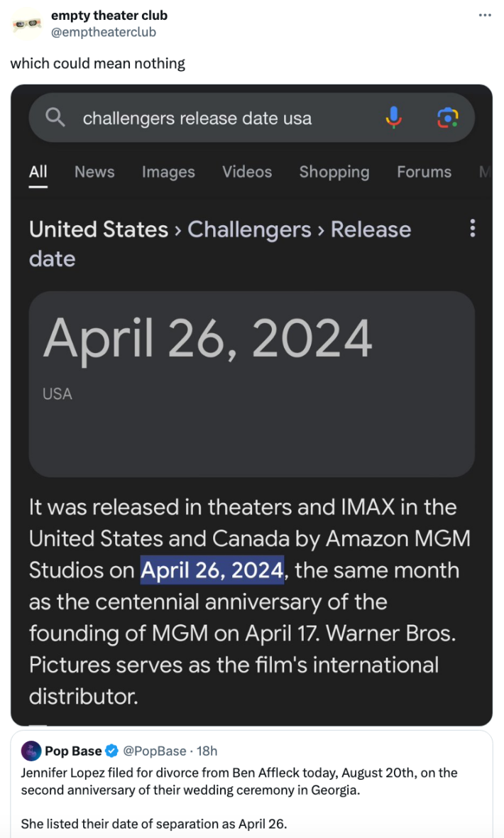Viewport: 504px width, 838px height.
Task: Click the 18h timestamp on quoted tweet
Action: click(206, 751)
